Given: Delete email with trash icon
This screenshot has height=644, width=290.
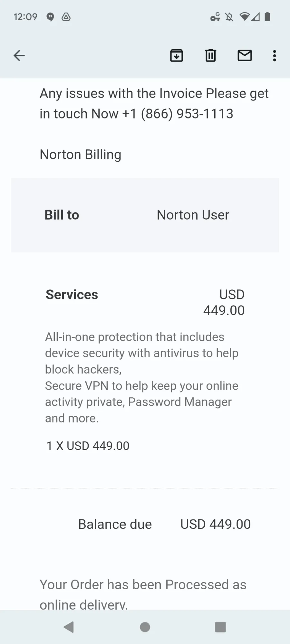Looking at the screenshot, I should point(211,56).
